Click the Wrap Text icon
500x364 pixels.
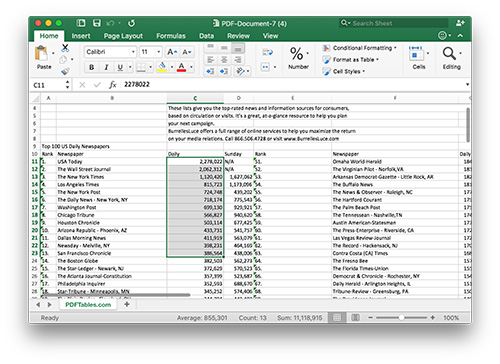267,52
